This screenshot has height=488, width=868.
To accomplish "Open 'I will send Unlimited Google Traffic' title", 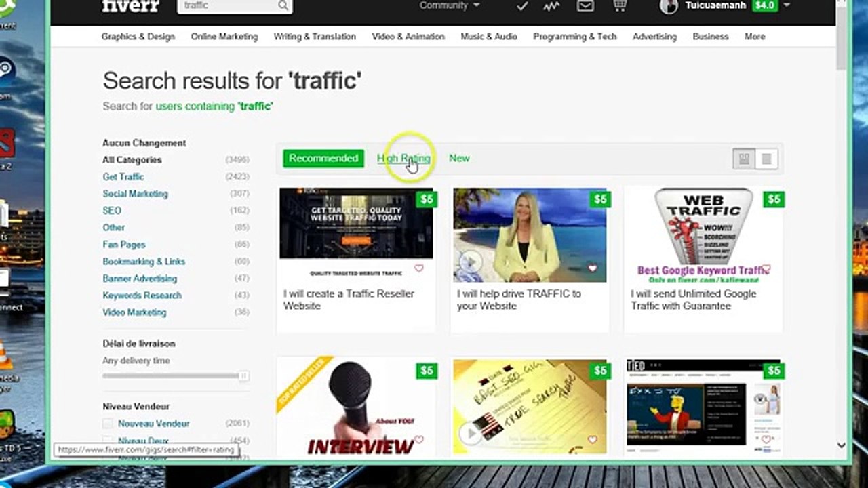I will click(693, 300).
